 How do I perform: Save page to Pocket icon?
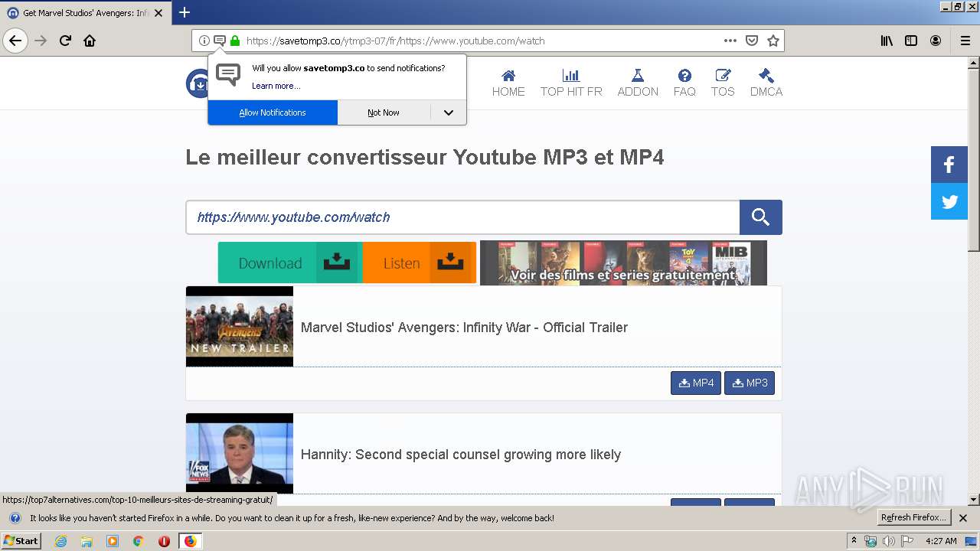pyautogui.click(x=752, y=41)
